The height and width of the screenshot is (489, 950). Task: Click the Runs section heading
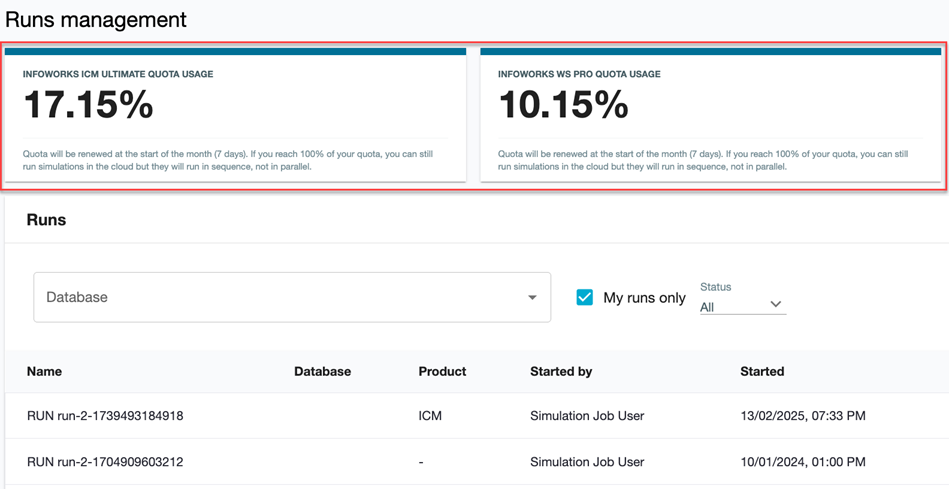(46, 220)
